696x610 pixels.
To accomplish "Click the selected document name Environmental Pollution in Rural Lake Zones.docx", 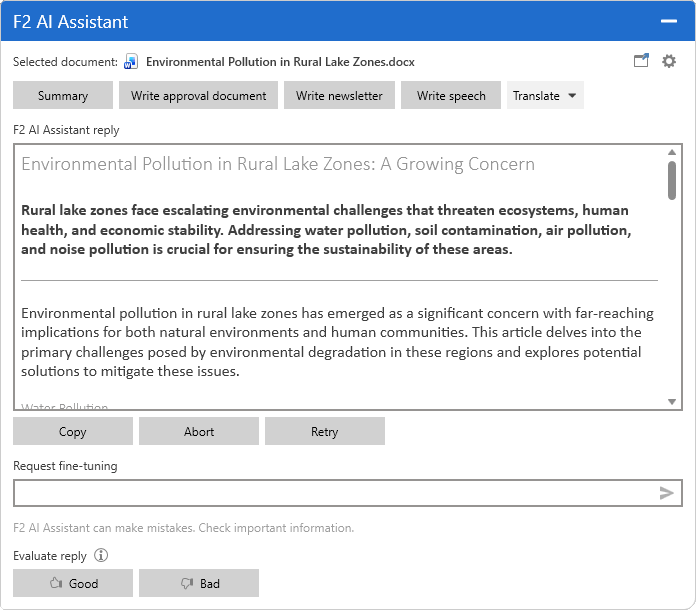I will (x=280, y=62).
